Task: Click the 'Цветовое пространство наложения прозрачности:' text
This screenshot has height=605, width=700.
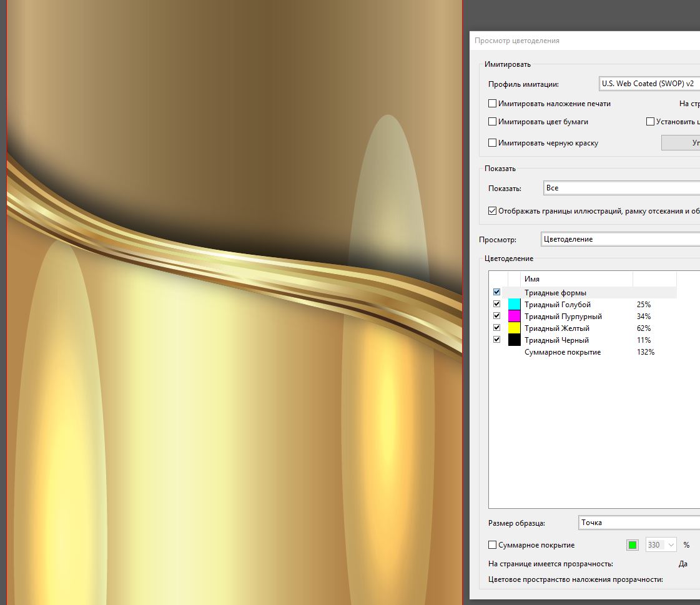Action: (576, 579)
